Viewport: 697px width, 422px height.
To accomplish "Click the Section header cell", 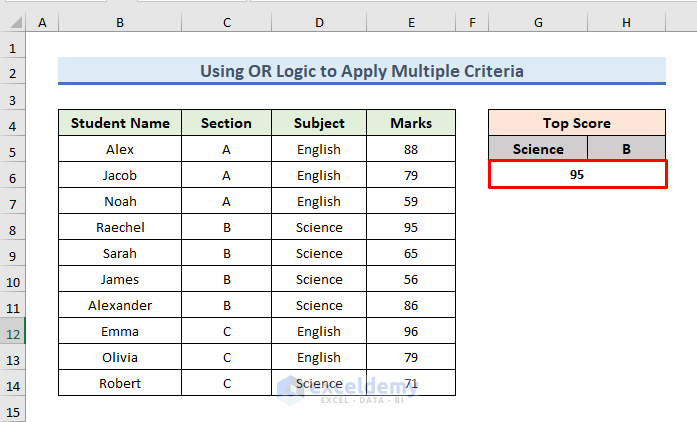I will 226,123.
